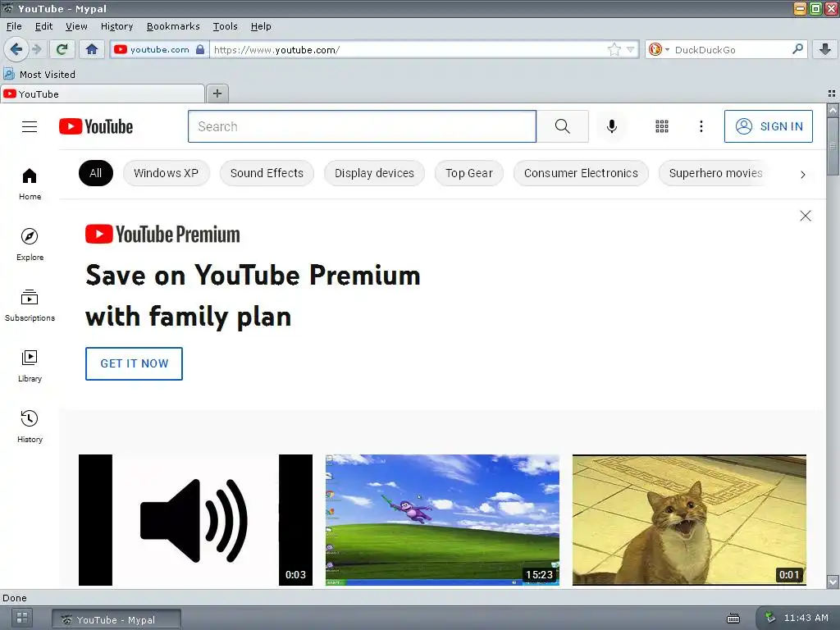Click the browser Back arrow button
This screenshot has width=840, height=630.
(16, 50)
